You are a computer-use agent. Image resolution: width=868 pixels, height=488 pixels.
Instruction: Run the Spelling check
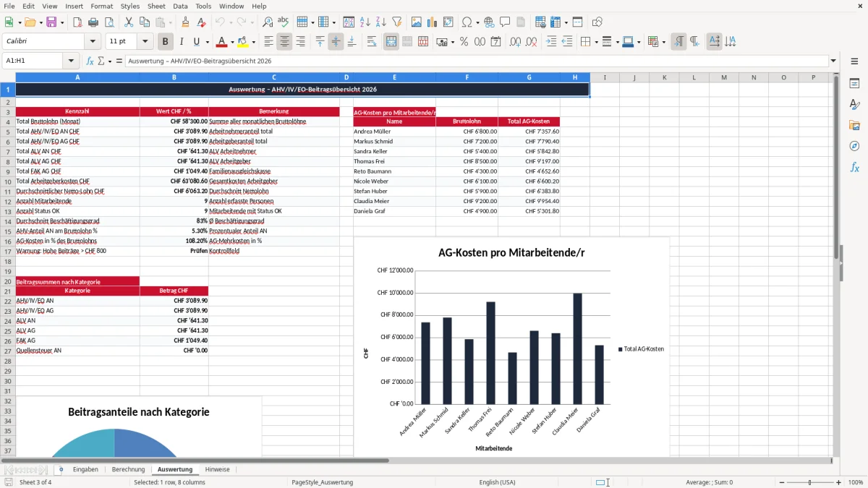(x=284, y=22)
